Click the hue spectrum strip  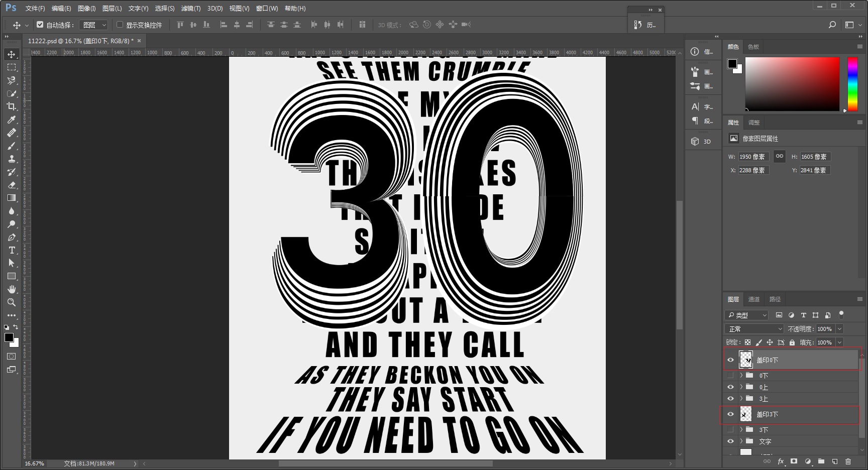pos(853,84)
